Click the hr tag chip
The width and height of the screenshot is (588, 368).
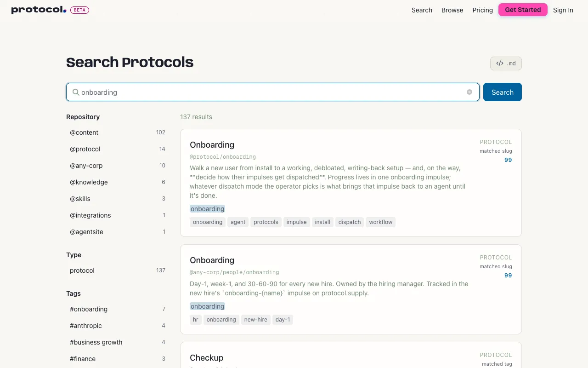[196, 320]
